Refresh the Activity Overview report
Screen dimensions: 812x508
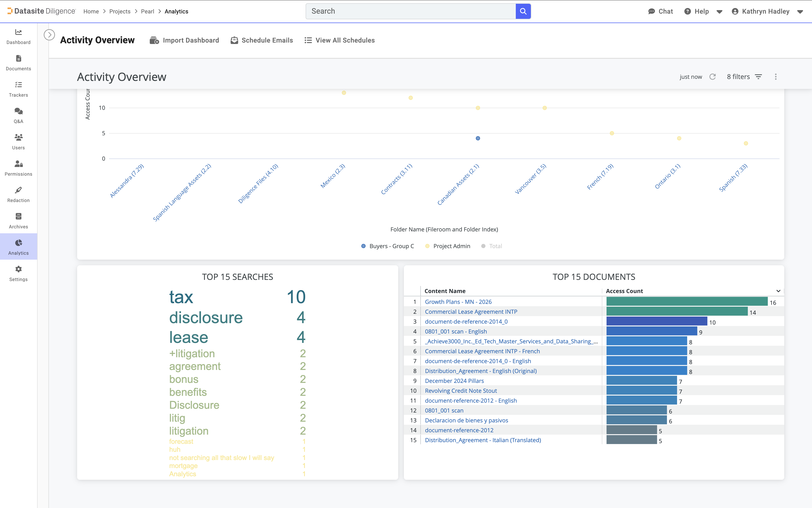point(713,77)
